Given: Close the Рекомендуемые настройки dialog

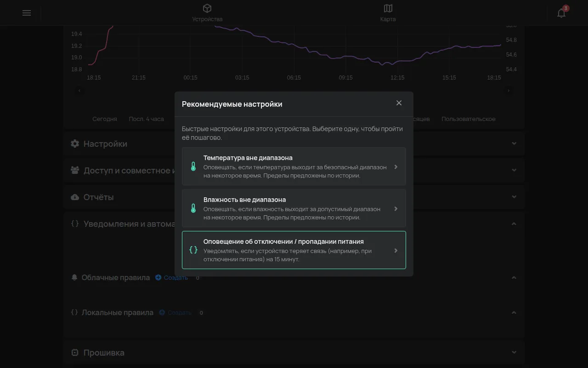Looking at the screenshot, I should pos(399,103).
